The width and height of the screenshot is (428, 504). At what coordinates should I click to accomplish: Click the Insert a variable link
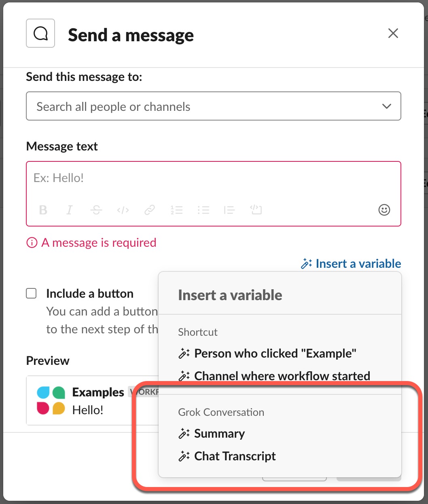(x=351, y=264)
